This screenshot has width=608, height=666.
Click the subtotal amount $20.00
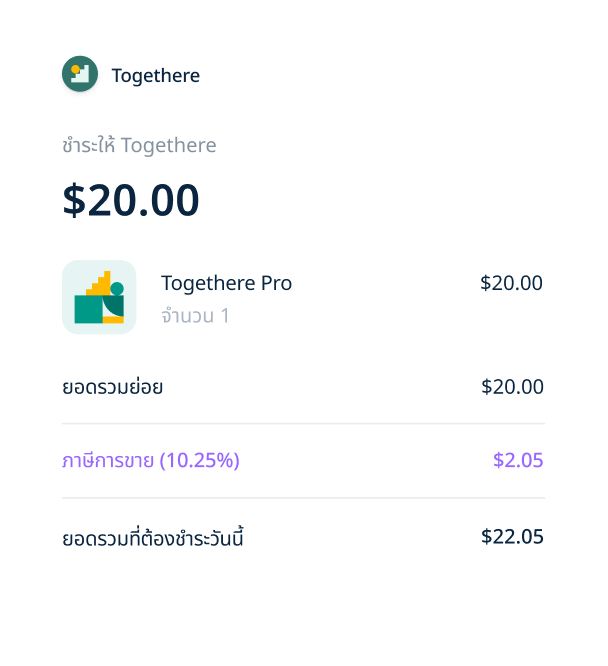pyautogui.click(x=512, y=387)
